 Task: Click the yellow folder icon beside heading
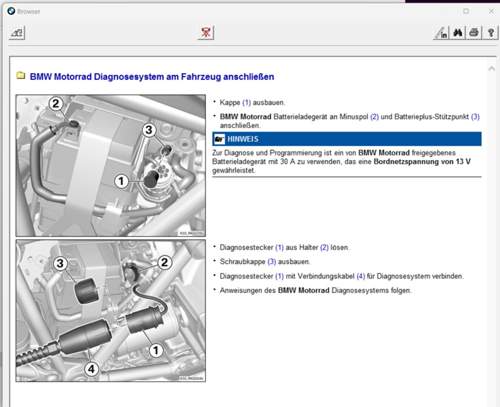[x=21, y=76]
